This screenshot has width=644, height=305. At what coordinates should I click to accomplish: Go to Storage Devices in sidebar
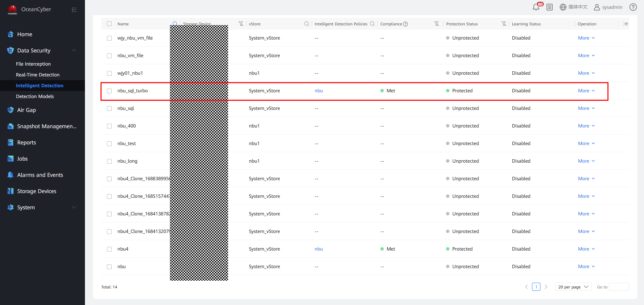(x=37, y=191)
